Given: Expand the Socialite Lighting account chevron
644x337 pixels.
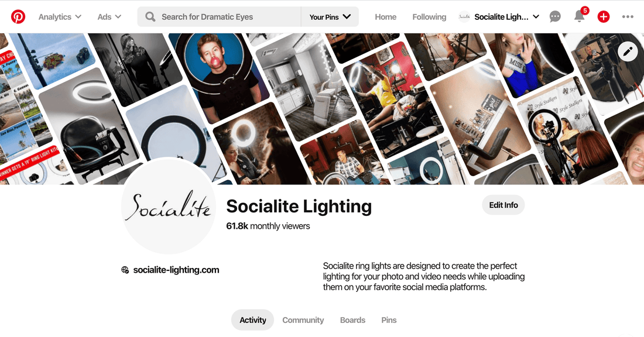Looking at the screenshot, I should coord(536,17).
